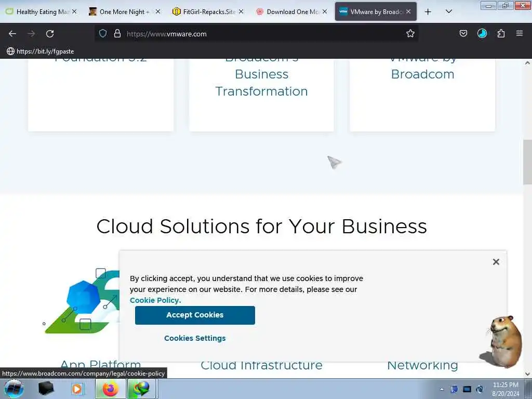Image resolution: width=532 pixels, height=399 pixels.
Task: Close the FitGirl-Repacks.Site tab
Action: coord(241,11)
